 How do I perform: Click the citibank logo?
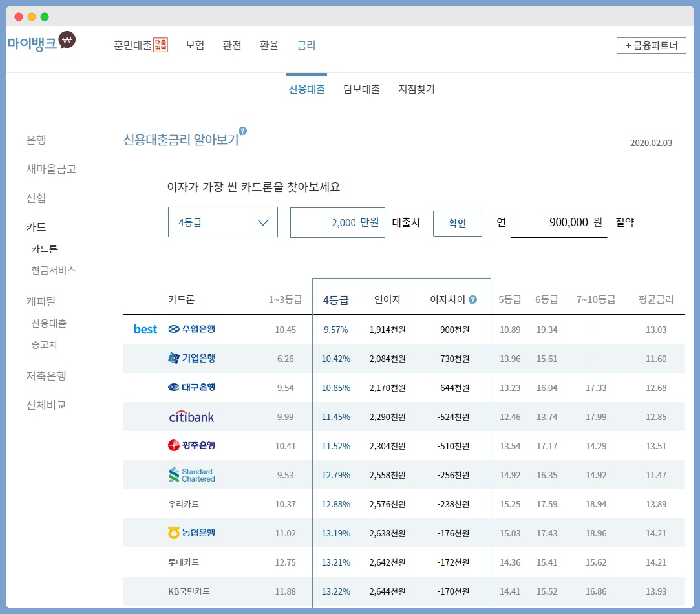click(191, 417)
